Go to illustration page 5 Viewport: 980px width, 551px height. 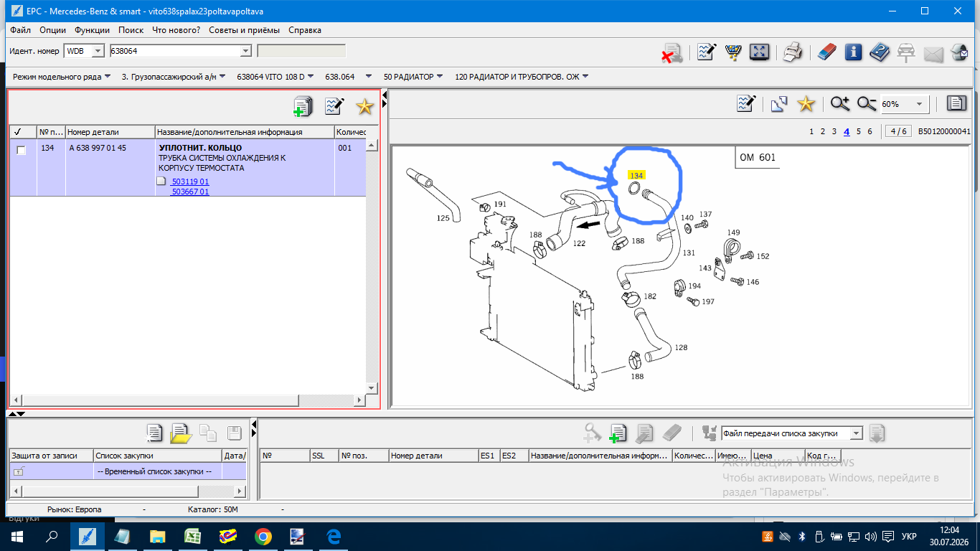tap(859, 131)
